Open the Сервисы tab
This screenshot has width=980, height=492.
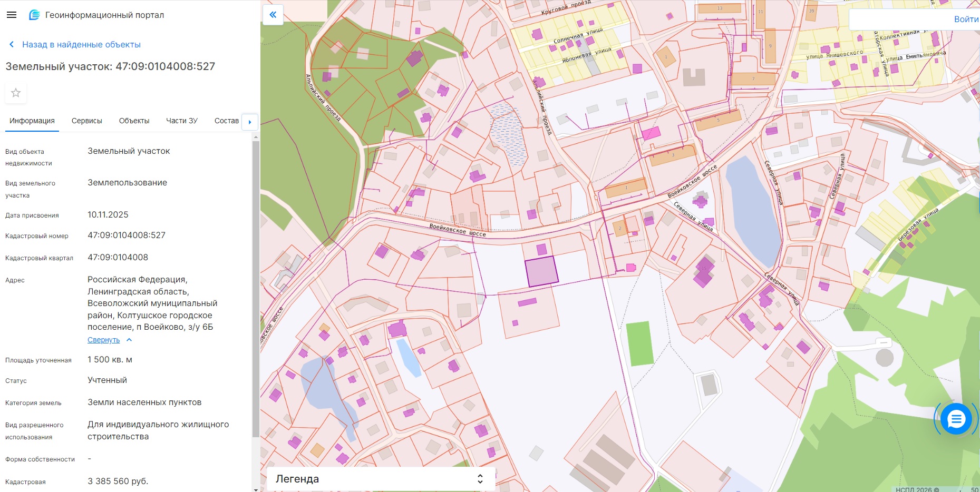click(87, 121)
